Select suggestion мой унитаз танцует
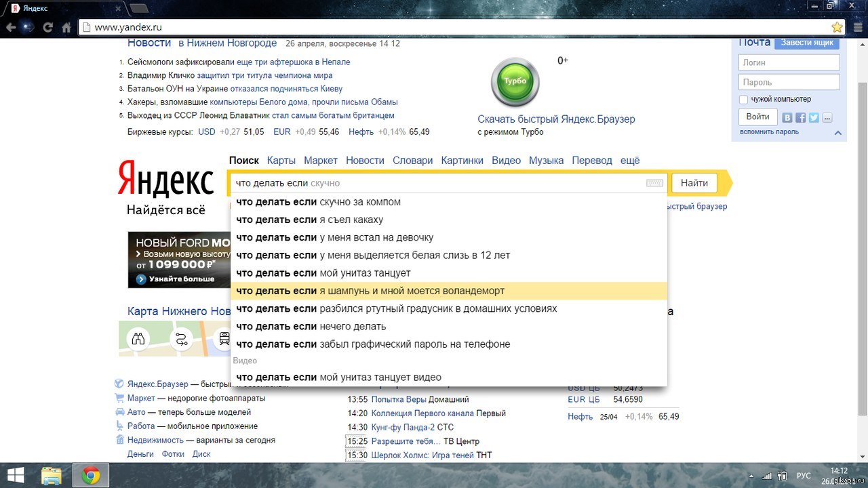868x488 pixels. (x=449, y=273)
